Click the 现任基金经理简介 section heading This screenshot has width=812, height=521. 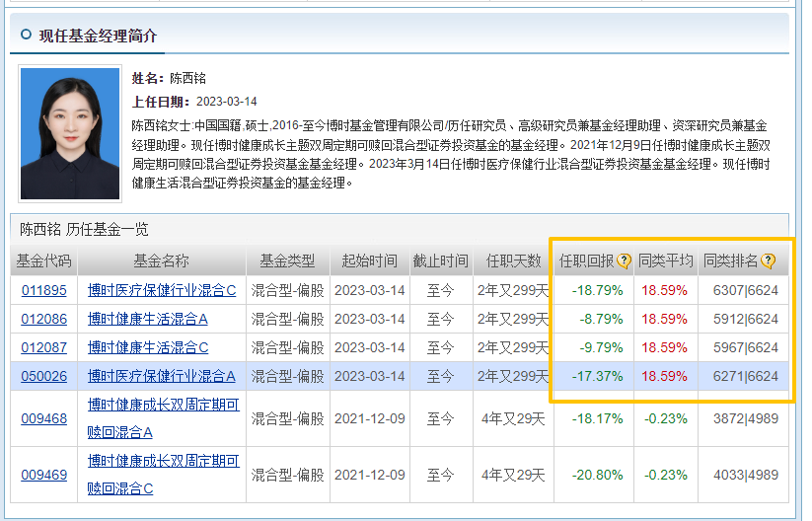tap(98, 36)
